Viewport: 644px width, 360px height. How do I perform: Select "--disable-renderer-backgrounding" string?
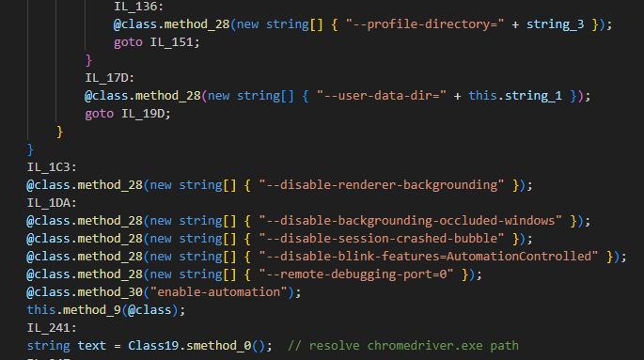tap(381, 185)
